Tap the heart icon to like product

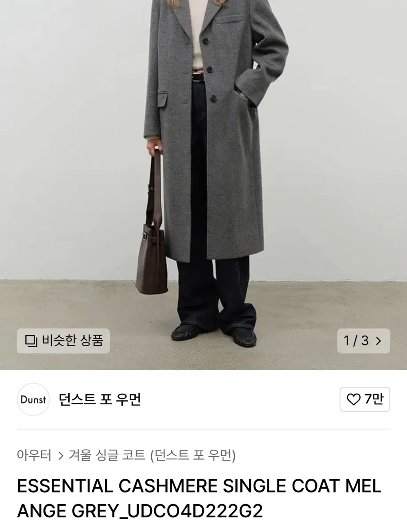(x=353, y=399)
